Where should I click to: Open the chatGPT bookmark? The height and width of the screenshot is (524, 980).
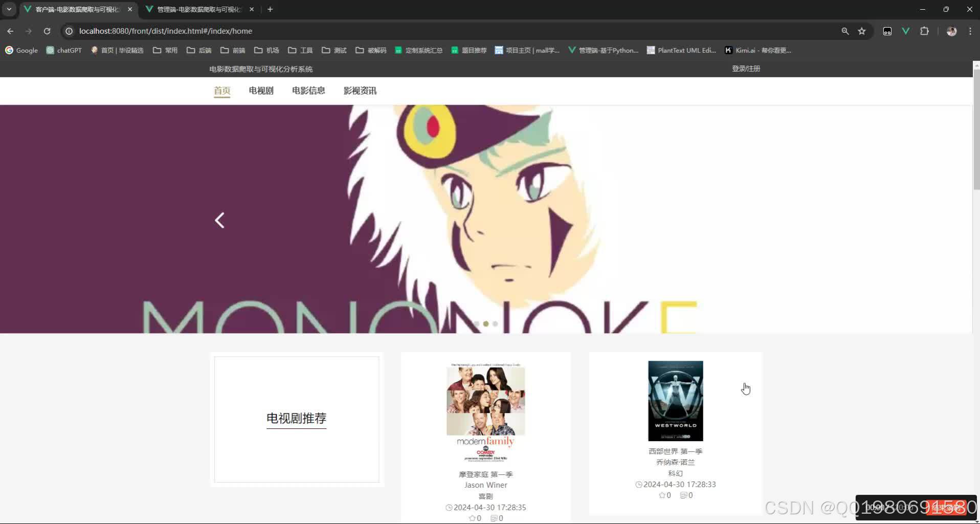pos(64,50)
